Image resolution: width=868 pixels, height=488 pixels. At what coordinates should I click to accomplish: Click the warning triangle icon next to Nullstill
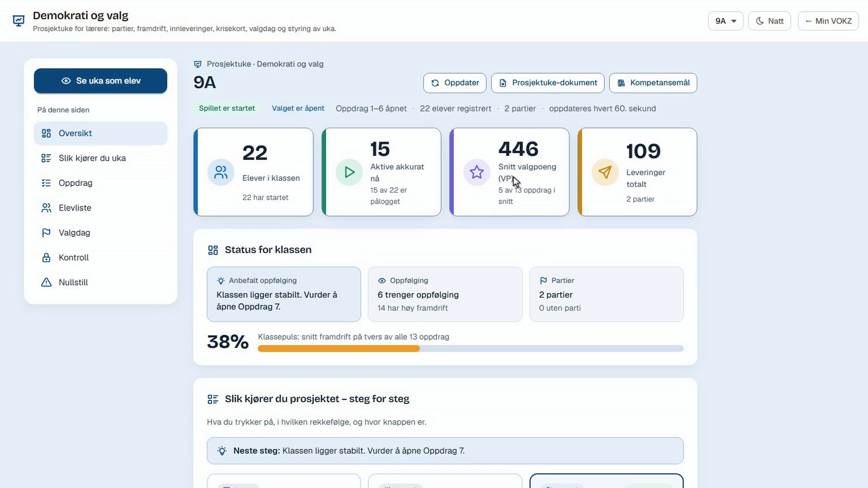pos(46,282)
